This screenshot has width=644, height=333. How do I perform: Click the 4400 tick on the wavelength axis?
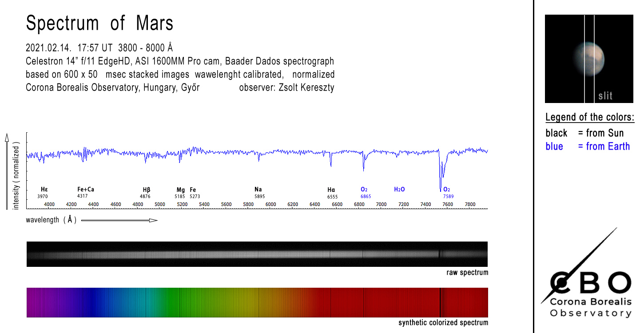[x=93, y=205]
